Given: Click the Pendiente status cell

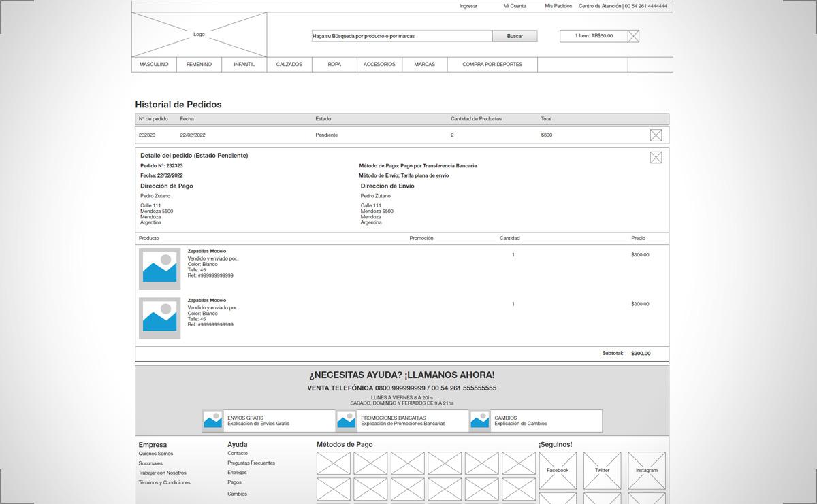Looking at the screenshot, I should 326,135.
